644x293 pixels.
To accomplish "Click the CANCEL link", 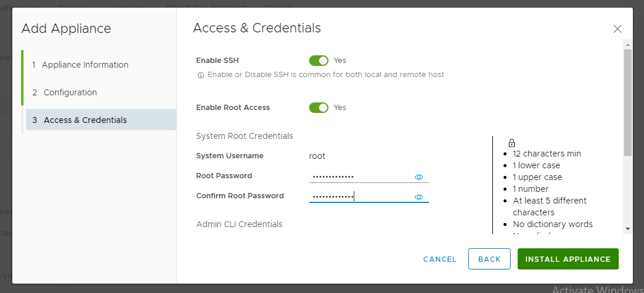I will (x=440, y=259).
